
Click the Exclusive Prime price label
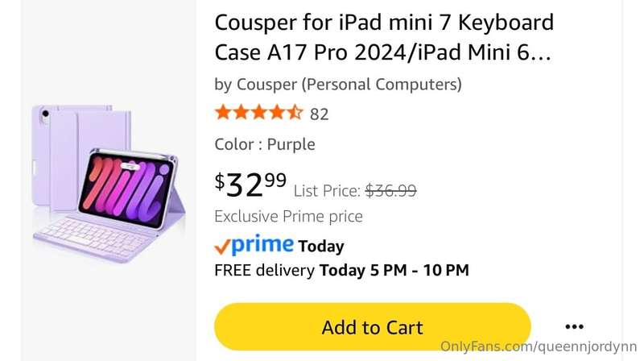[x=288, y=217]
